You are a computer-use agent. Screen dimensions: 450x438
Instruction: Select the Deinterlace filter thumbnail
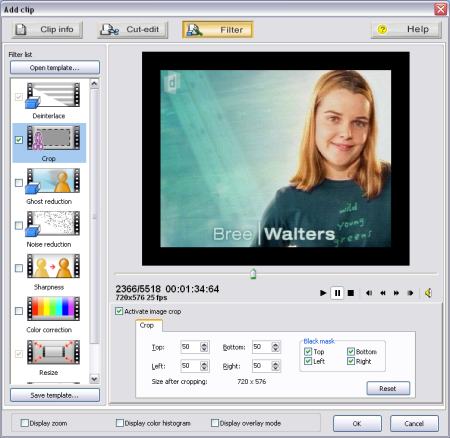point(53,96)
